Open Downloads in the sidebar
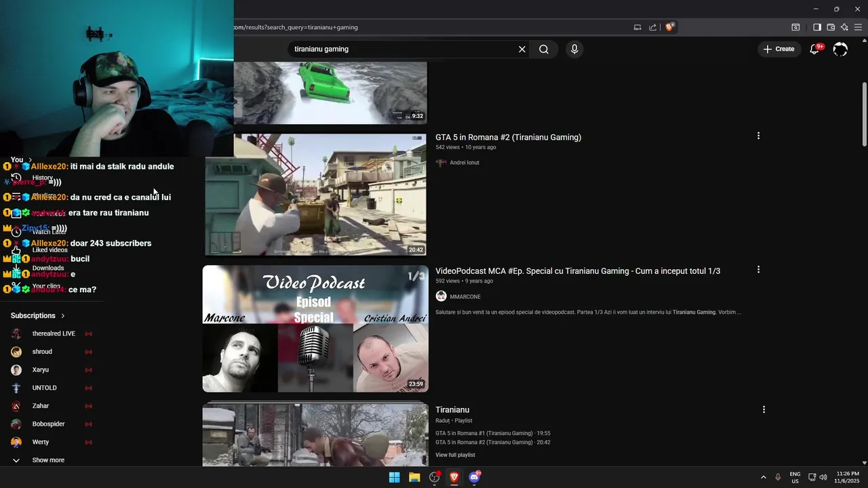Viewport: 868px width, 488px height. (47, 268)
